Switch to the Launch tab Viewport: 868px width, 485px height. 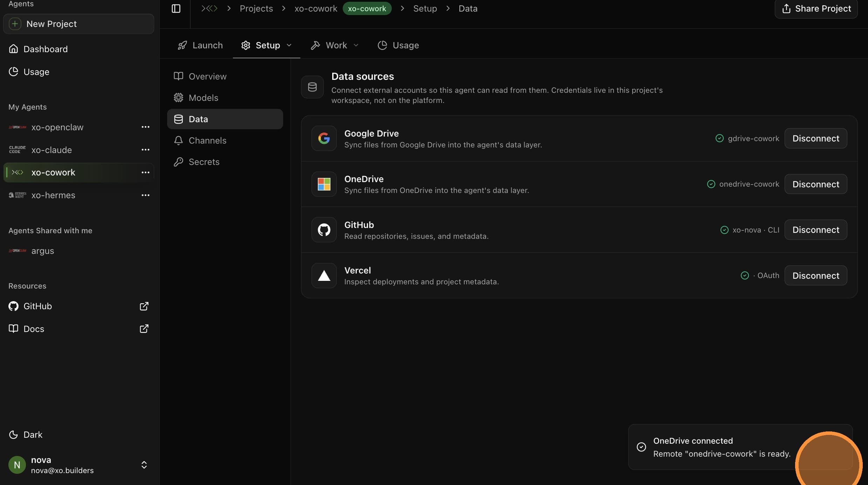click(x=200, y=45)
